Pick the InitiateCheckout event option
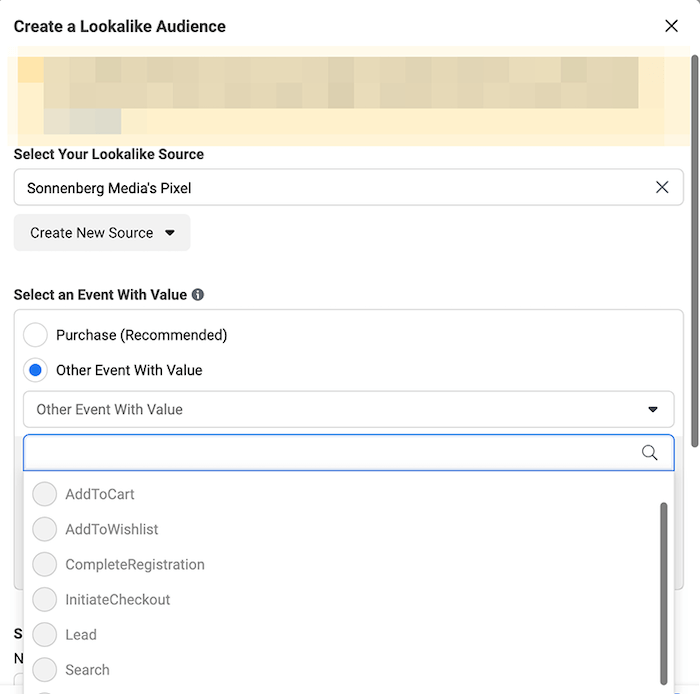 [101, 599]
